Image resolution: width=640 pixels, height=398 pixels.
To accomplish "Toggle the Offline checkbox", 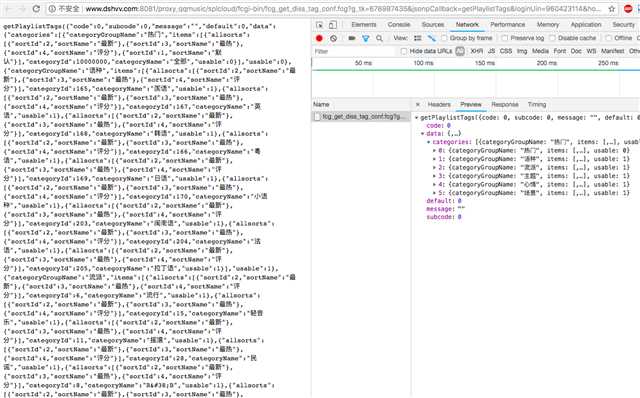I will click(x=609, y=38).
